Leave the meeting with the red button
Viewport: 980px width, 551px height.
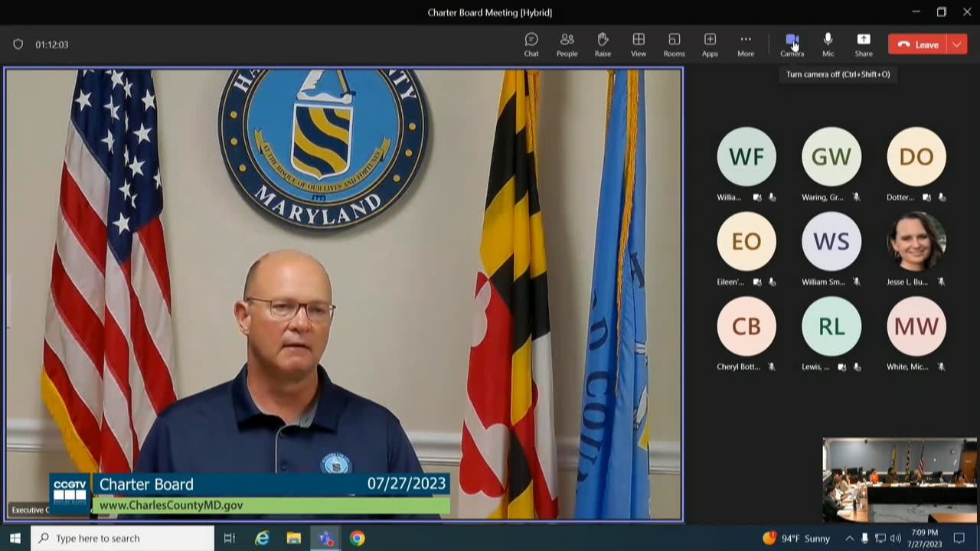(918, 44)
